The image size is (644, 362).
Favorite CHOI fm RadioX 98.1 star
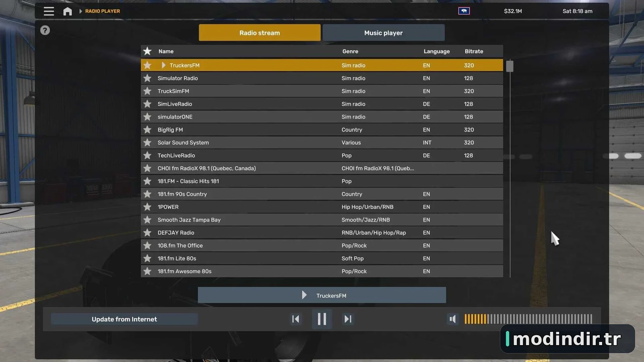tap(147, 168)
